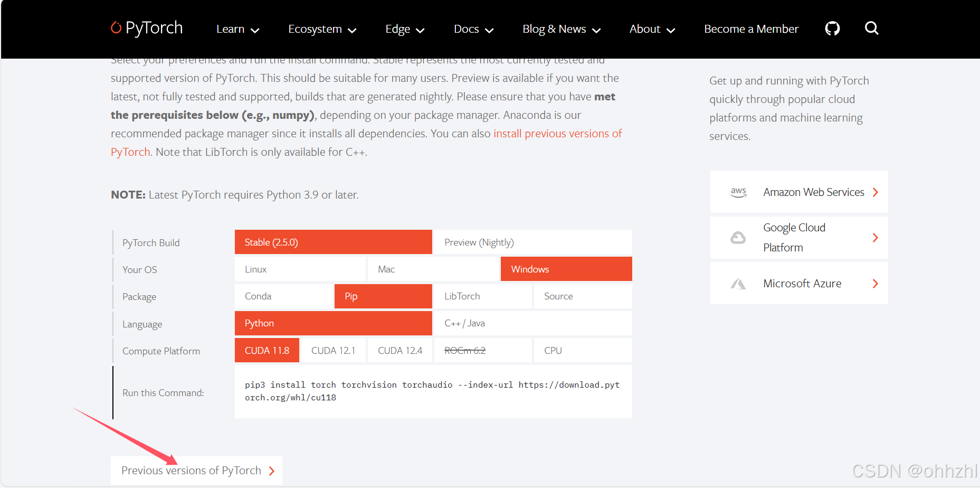Select Python language option
The height and width of the screenshot is (488, 980).
[333, 323]
